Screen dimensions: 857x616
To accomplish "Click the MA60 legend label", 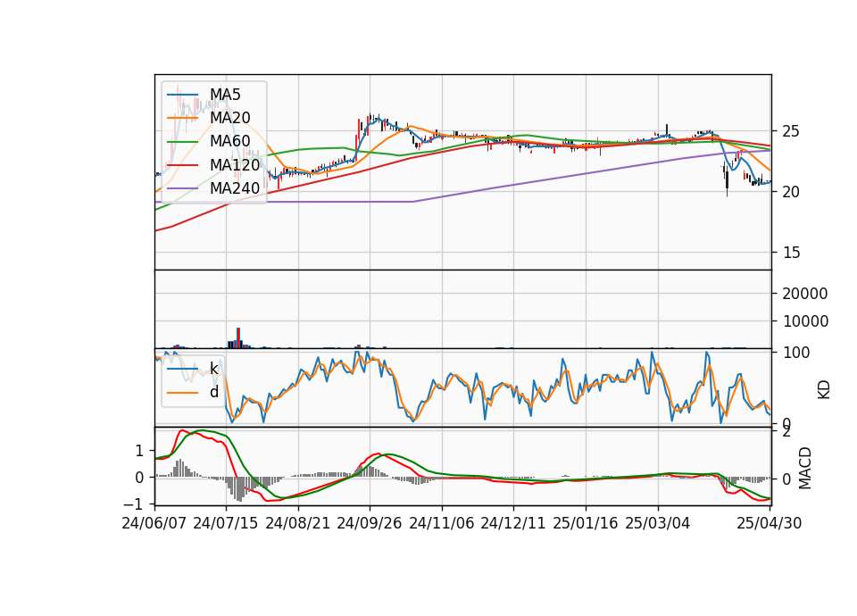I will pyautogui.click(x=229, y=141).
